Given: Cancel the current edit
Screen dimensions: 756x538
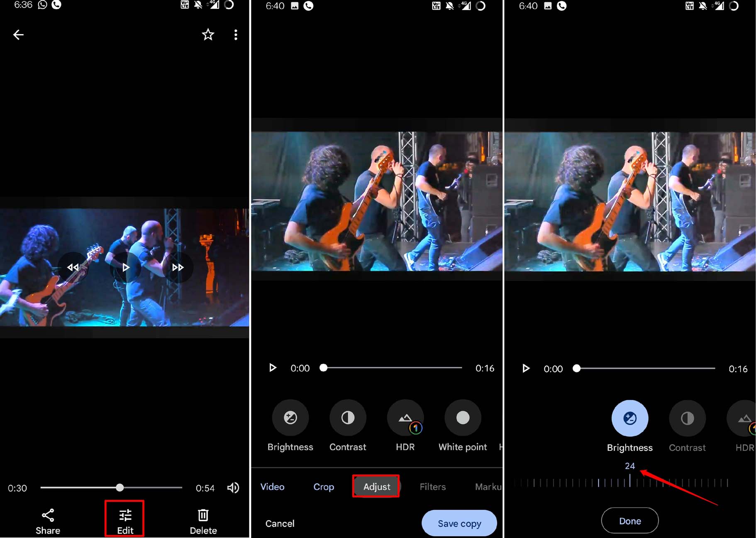Looking at the screenshot, I should [279, 523].
